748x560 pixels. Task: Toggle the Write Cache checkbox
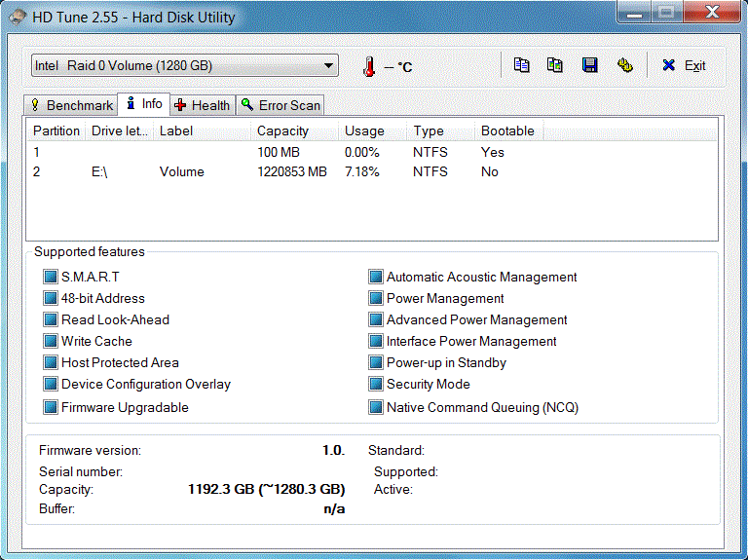coord(50,341)
